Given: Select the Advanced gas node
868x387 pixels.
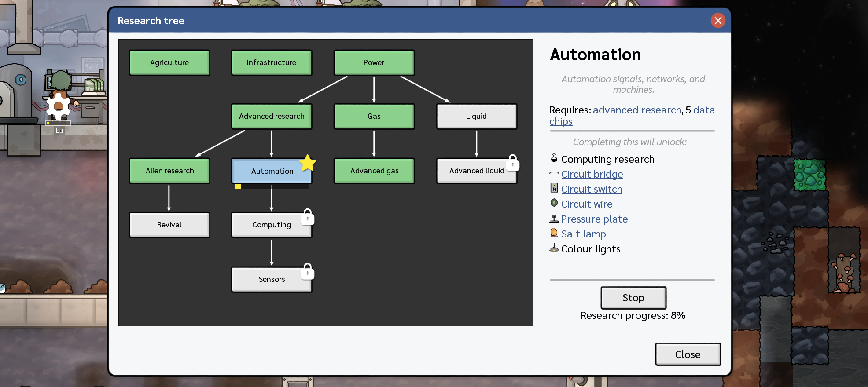Looking at the screenshot, I should coord(374,171).
